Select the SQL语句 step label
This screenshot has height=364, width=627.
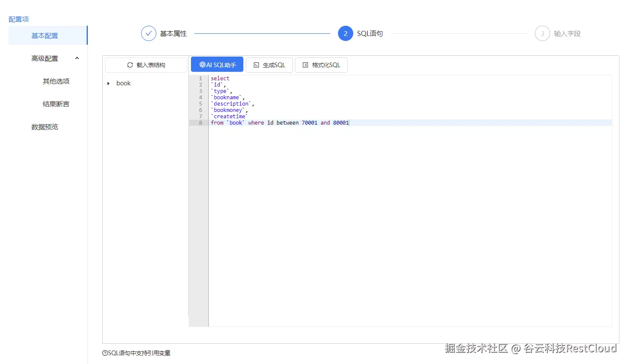tap(370, 33)
